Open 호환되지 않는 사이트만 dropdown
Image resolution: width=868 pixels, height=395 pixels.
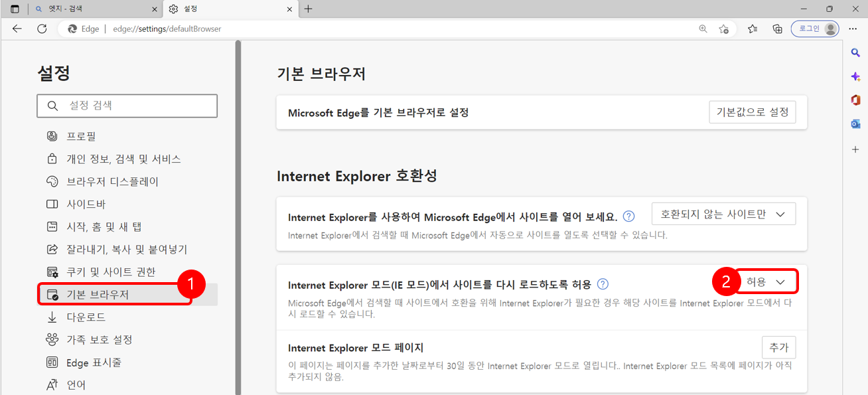coord(723,214)
